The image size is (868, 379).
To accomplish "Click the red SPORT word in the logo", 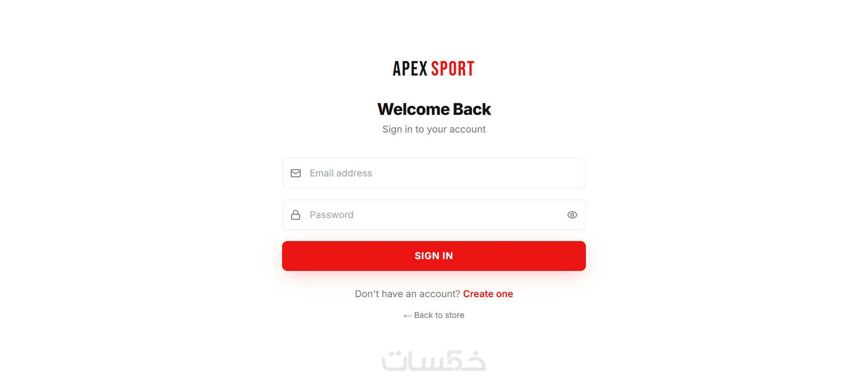I will click(453, 69).
